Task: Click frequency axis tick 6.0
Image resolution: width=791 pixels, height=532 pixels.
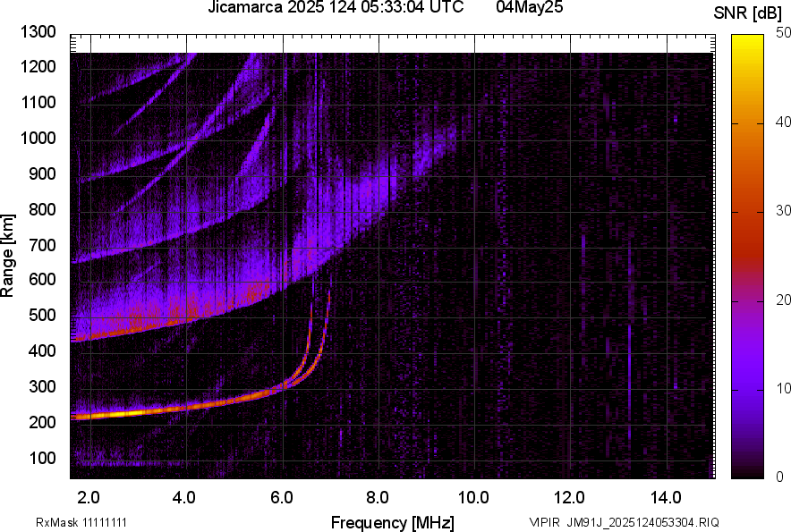Action: click(x=281, y=498)
